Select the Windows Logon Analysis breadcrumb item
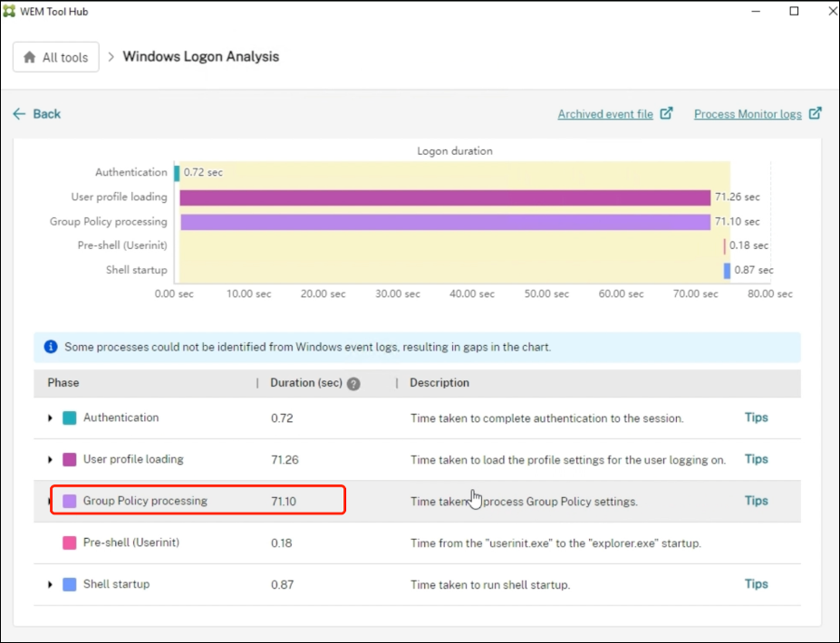Image resolution: width=840 pixels, height=643 pixels. coord(199,56)
